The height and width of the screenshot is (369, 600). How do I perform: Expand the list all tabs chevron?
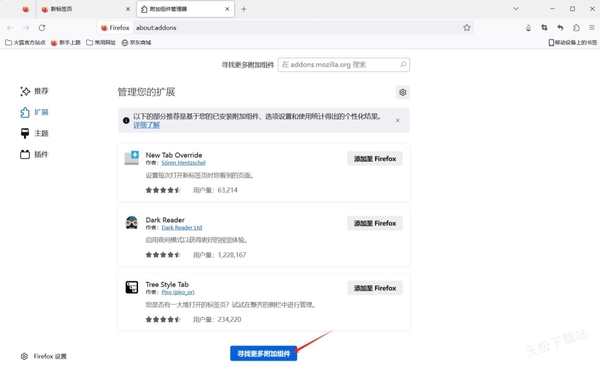pos(515,8)
